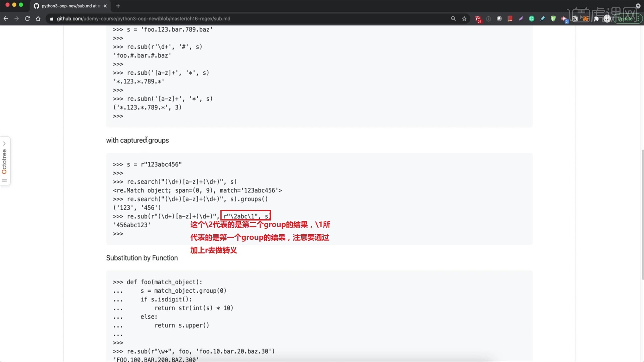Click the Gmail checker extension icon

tap(478, 19)
